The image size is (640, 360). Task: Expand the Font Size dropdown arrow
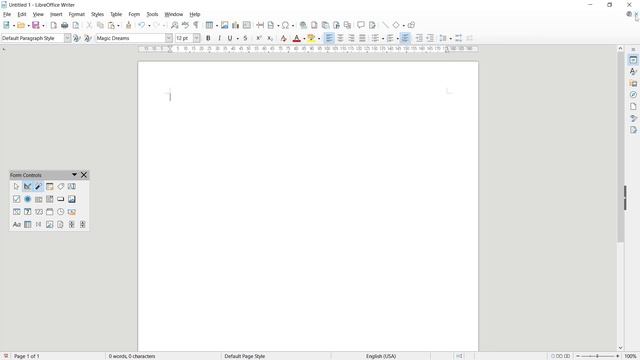pos(197,38)
